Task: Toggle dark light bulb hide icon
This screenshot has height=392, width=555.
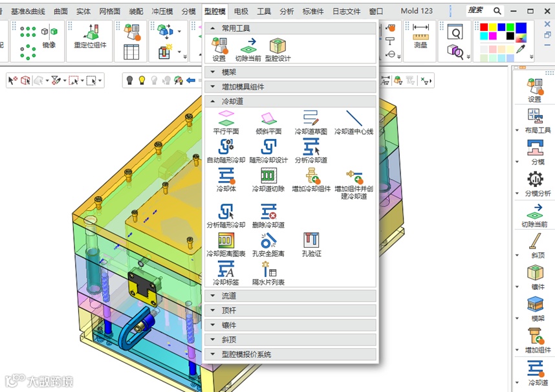Action: point(130,80)
